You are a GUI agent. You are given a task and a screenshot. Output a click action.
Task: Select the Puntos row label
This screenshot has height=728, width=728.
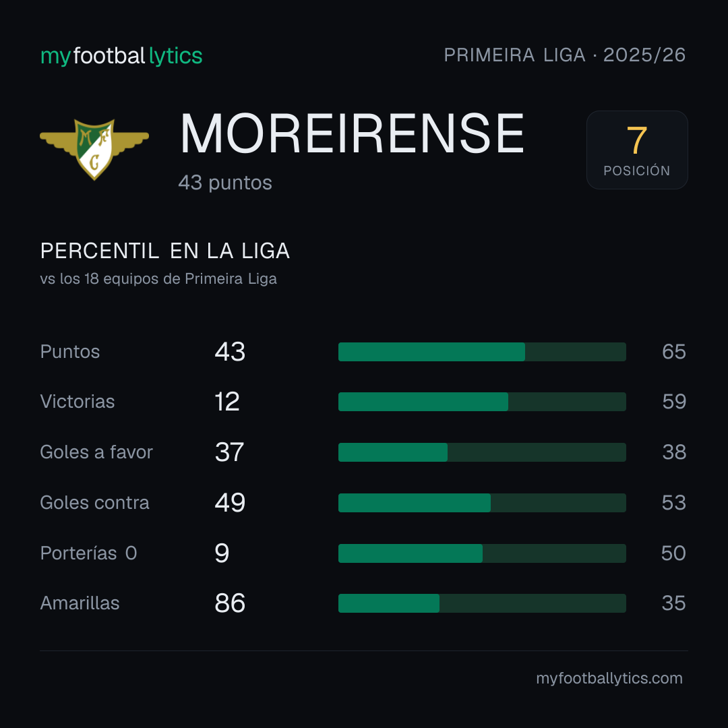click(x=70, y=351)
